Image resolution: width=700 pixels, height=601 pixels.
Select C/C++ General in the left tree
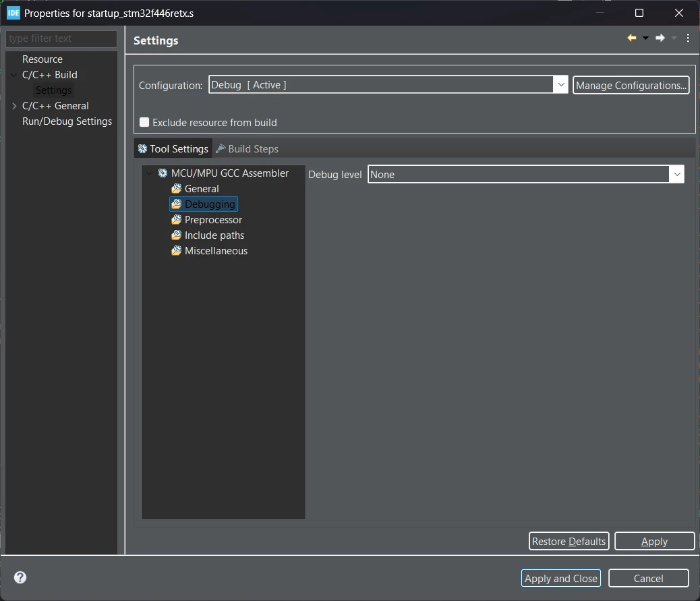(55, 106)
